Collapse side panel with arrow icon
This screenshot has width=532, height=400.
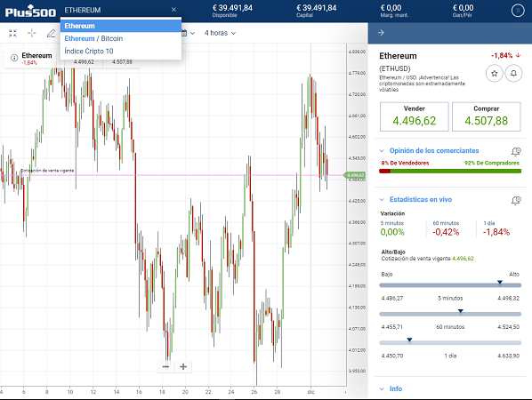(381, 33)
